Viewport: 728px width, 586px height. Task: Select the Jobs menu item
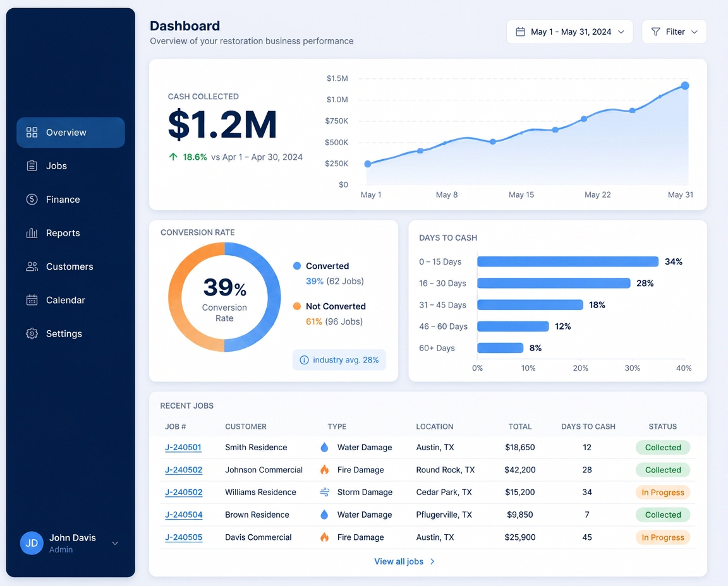[x=71, y=165]
